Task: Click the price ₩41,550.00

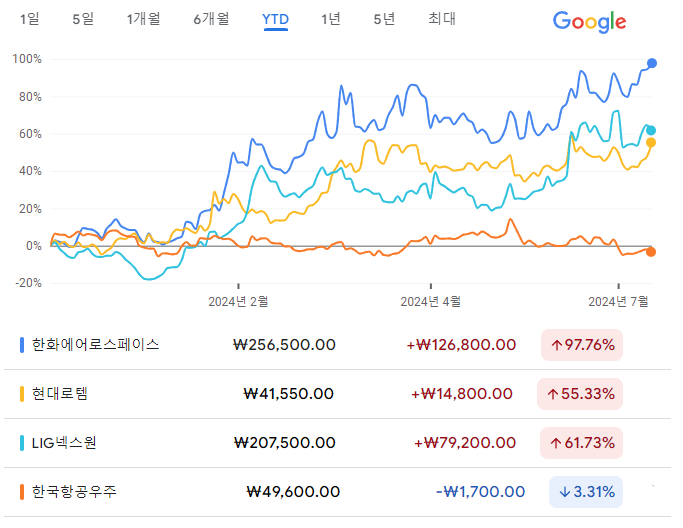Action: pyautogui.click(x=289, y=394)
